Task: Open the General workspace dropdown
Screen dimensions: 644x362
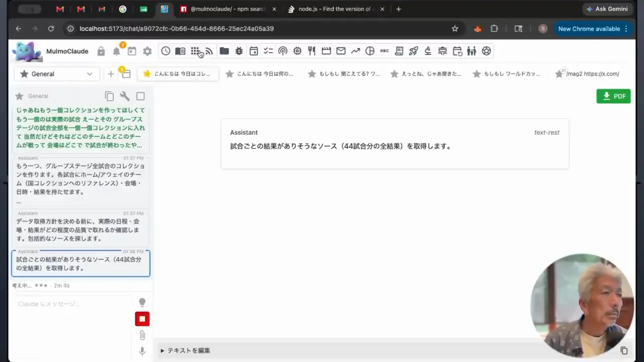Action: [57, 74]
